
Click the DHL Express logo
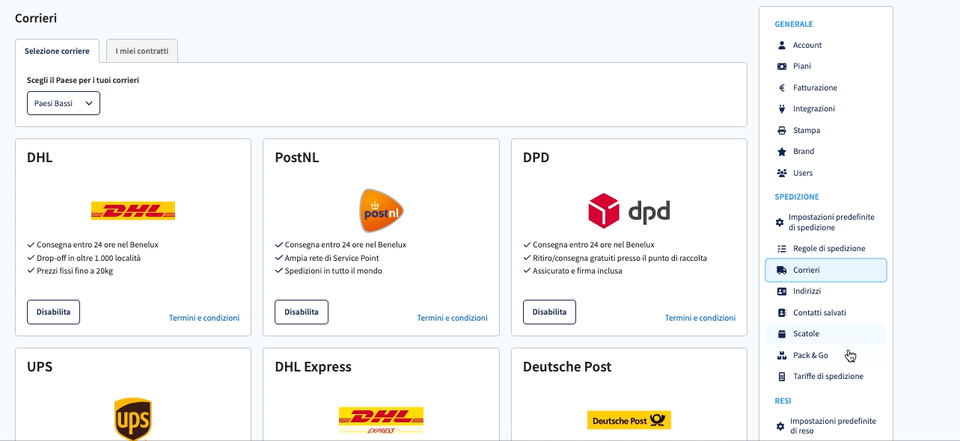381,420
